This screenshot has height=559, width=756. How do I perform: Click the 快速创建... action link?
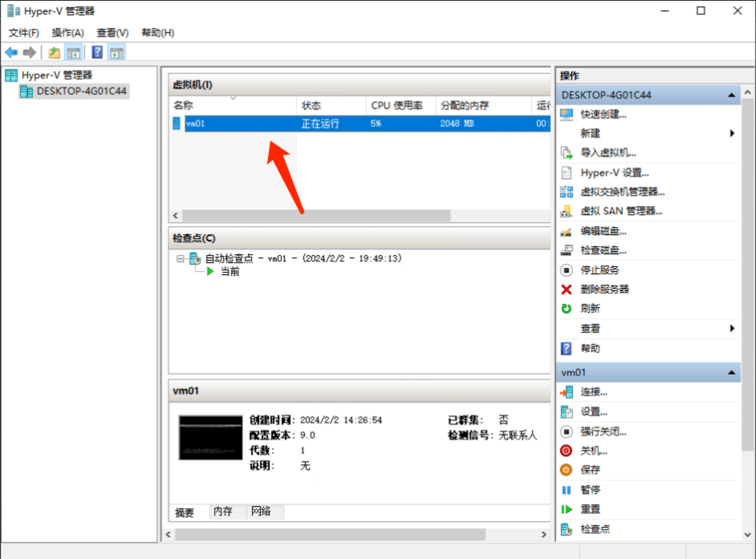coord(604,115)
